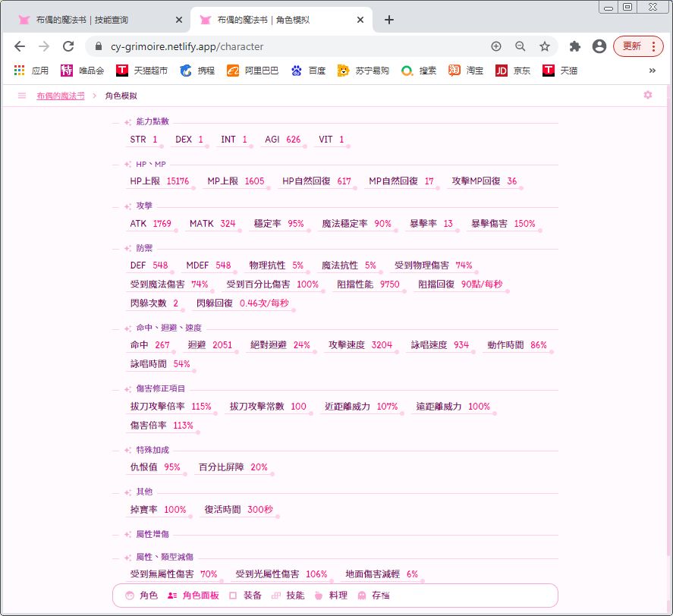Bookmark this page with the star icon
This screenshot has width=673, height=616.
pos(544,46)
